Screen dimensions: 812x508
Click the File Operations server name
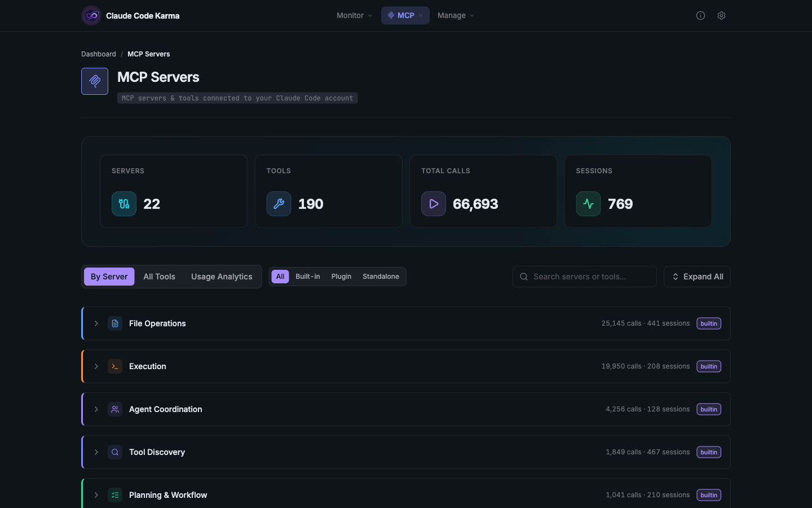(157, 323)
